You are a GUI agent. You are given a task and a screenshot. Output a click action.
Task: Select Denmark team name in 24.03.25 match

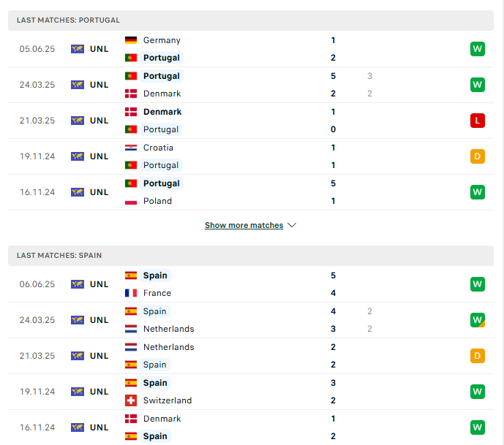[162, 94]
